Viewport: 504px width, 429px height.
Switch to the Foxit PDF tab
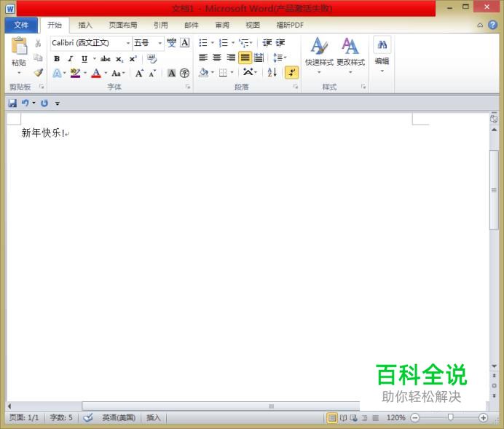pyautogui.click(x=290, y=25)
